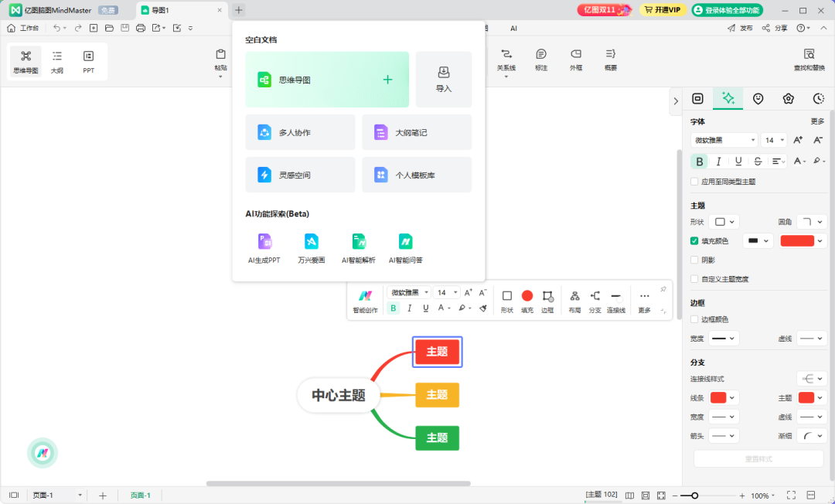
Task: Open the 工作台 menu
Action: coord(24,28)
